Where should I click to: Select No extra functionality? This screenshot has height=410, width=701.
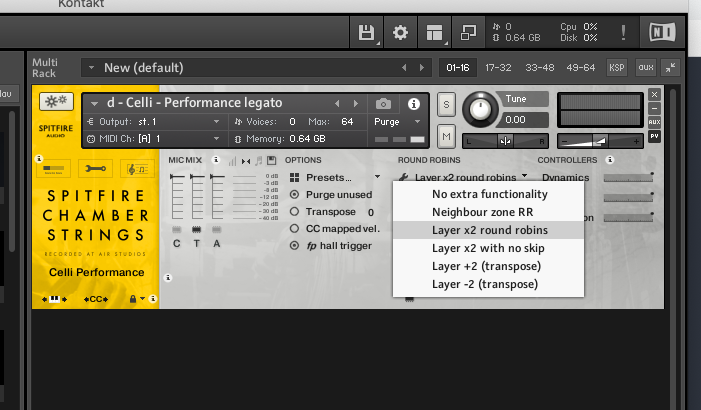[489, 194]
